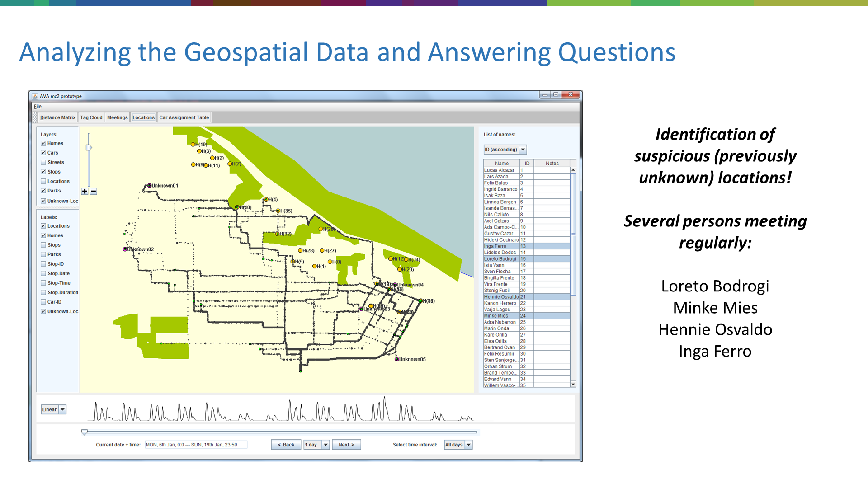Toggle the Stops layer checkbox
Screen dimensions: 868x488
[x=43, y=172]
